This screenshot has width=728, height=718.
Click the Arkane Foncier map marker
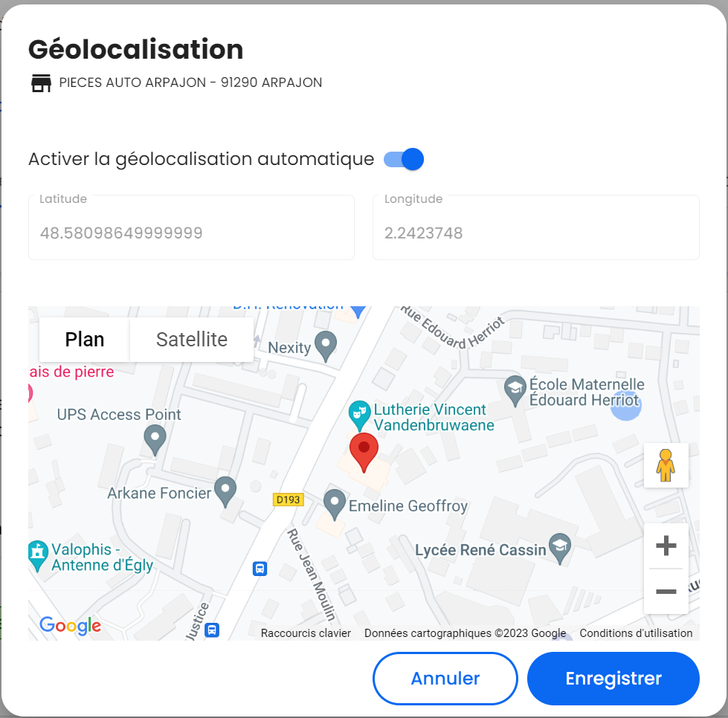click(x=225, y=492)
